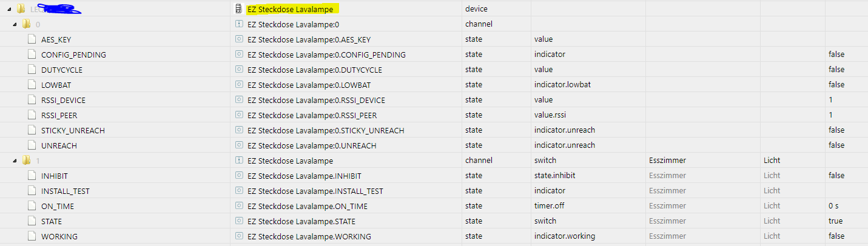Click state icon beside EZ Steckdose Lavalampe:0.LOWBAT
The image size is (868, 246).
[x=239, y=85]
